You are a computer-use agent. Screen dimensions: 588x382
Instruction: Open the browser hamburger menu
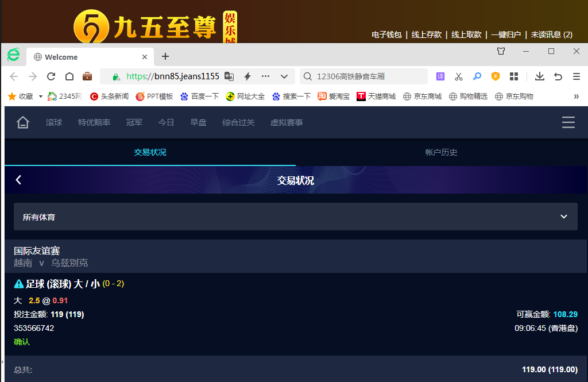click(x=577, y=76)
